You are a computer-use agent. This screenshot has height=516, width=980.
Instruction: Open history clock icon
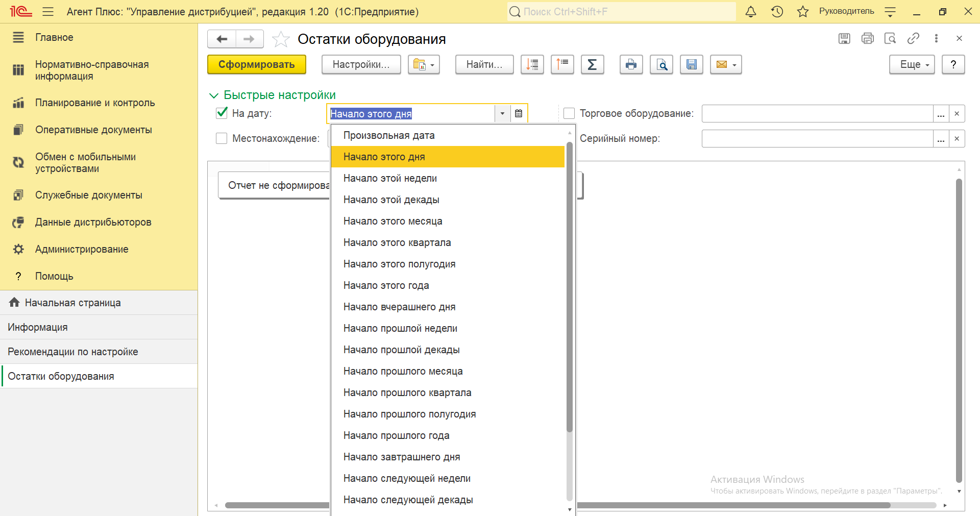(777, 12)
